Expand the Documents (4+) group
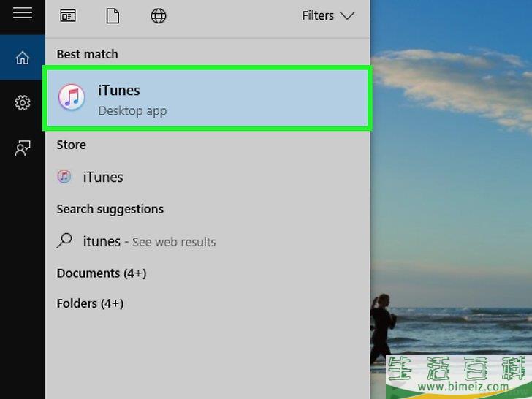This screenshot has width=532, height=399. 102,273
